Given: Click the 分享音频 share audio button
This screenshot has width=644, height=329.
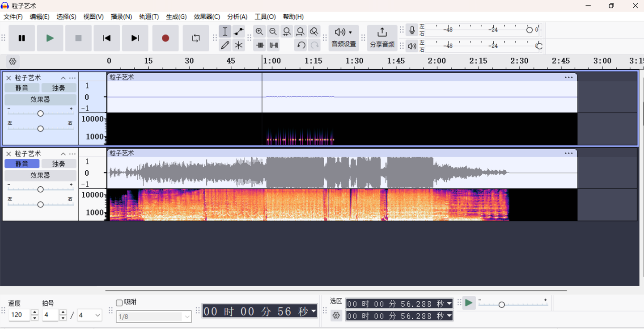Looking at the screenshot, I should coord(382,38).
